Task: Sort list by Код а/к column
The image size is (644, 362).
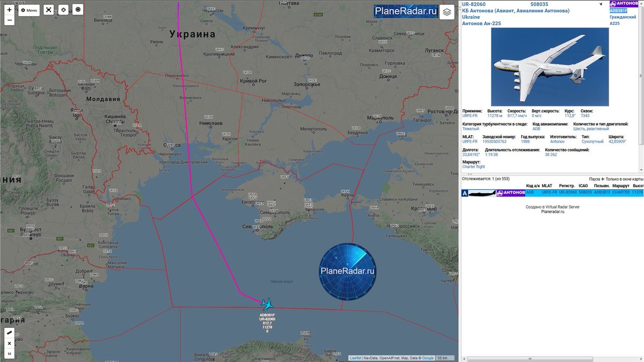Action: (x=533, y=186)
